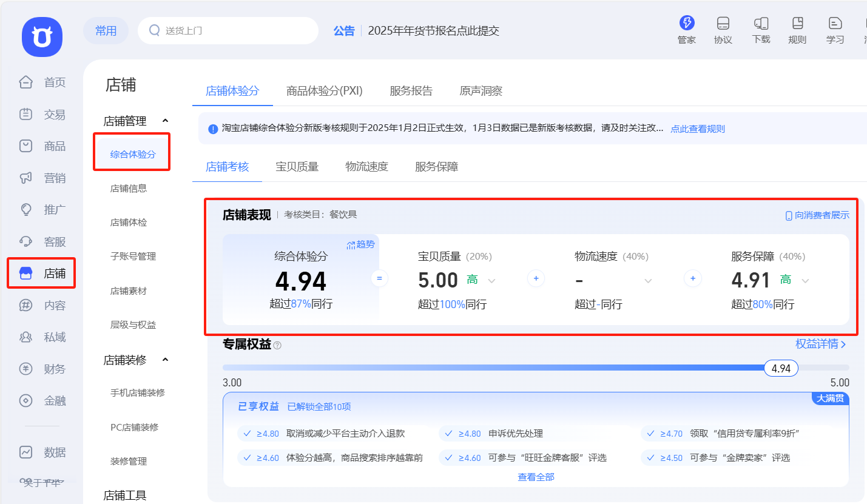
Task: Collapse the 店铺管理 section
Action: 166,121
